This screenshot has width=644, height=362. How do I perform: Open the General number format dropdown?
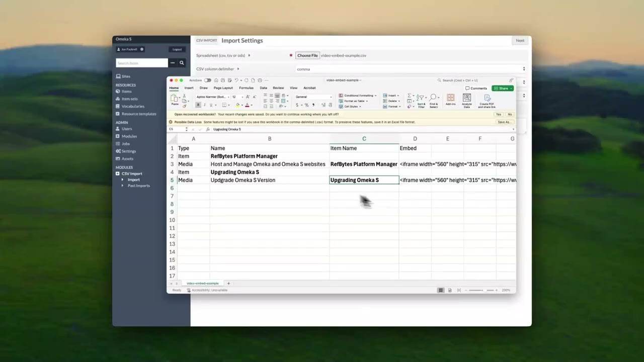(313, 97)
